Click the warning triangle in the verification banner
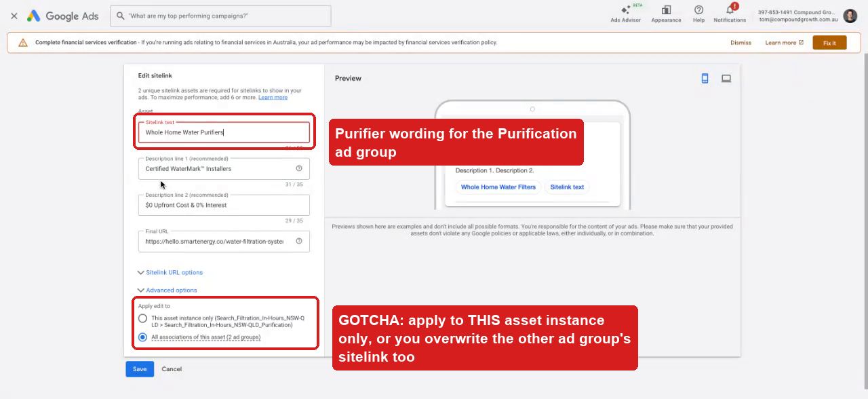Viewport: 868px width, 399px height. [23, 43]
